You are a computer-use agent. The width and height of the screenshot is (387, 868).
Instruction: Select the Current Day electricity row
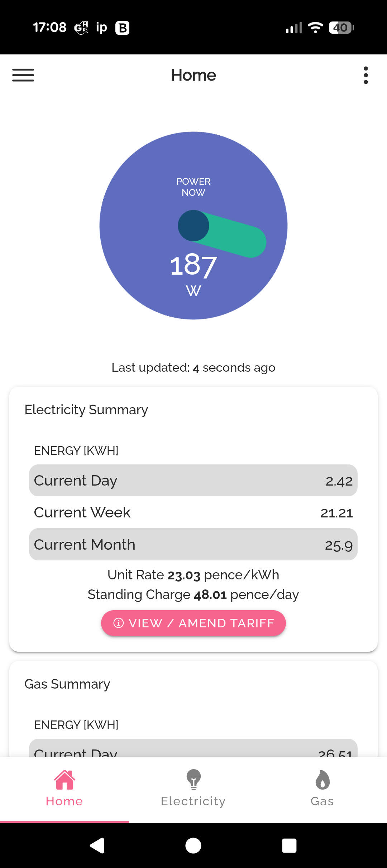193,481
